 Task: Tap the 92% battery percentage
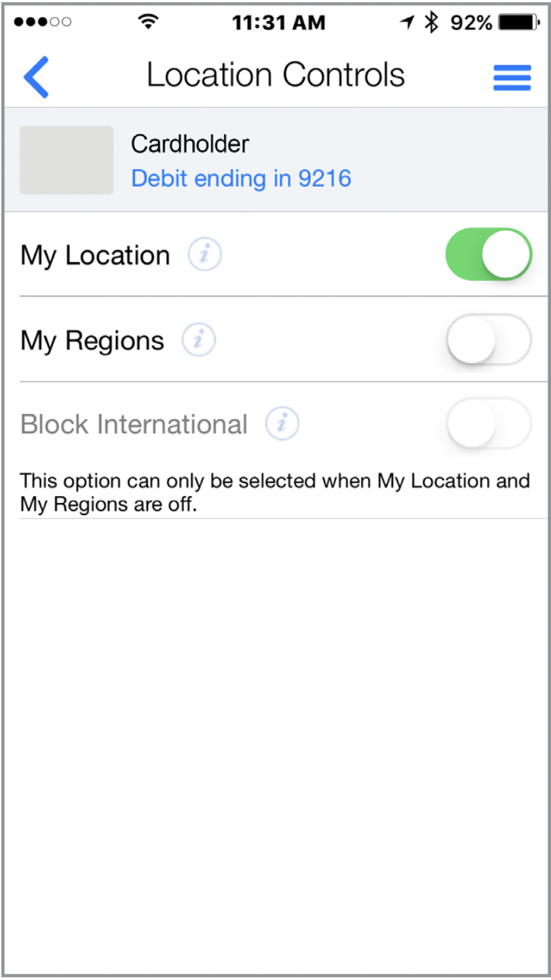471,22
